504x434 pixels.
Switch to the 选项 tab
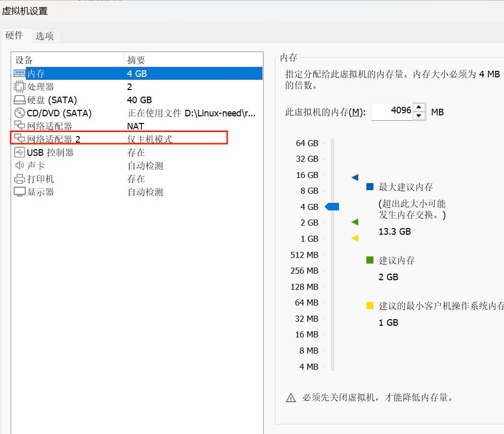pos(45,36)
